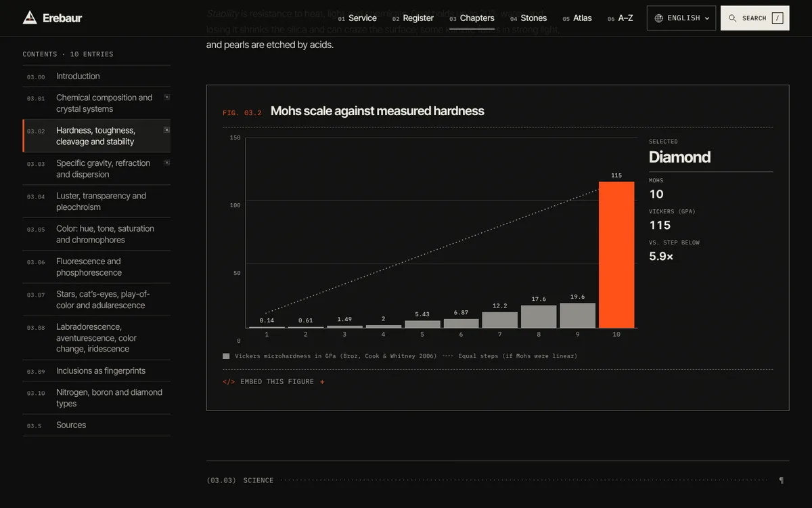This screenshot has height=508, width=812.
Task: Select the Mohs 7 bar labeled 12.2
Action: click(x=500, y=320)
